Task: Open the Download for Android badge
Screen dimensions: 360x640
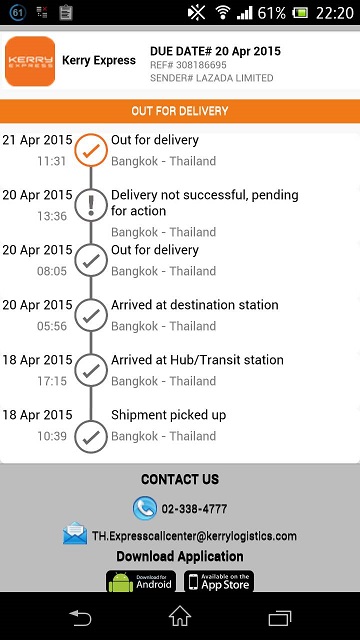Action: (x=141, y=581)
